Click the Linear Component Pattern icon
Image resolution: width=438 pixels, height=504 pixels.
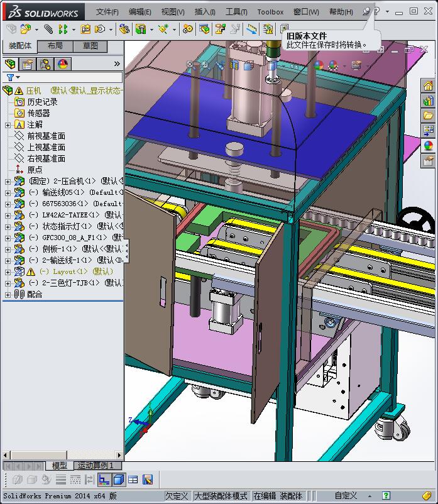(x=63, y=30)
